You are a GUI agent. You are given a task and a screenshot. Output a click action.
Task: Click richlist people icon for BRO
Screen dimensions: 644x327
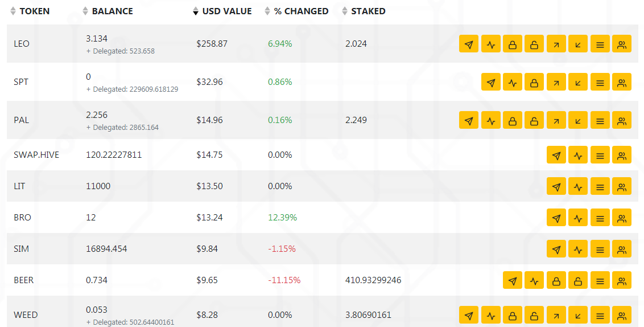pos(622,218)
